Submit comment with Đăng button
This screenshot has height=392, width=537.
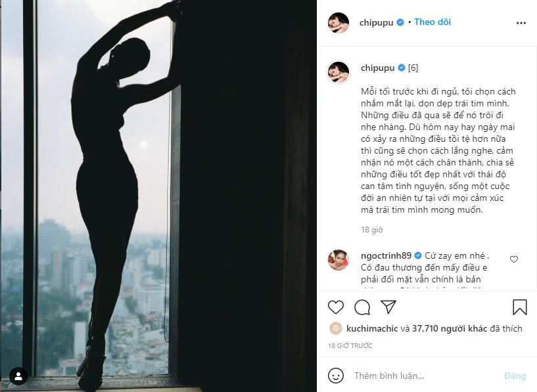pyautogui.click(x=515, y=376)
